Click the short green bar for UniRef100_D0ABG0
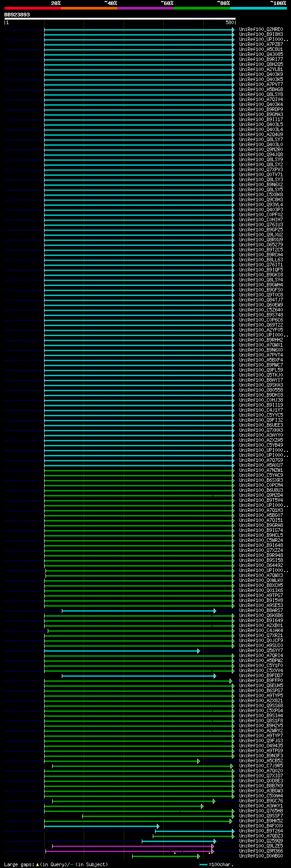The image size is (291, 868). pyautogui.click(x=166, y=856)
